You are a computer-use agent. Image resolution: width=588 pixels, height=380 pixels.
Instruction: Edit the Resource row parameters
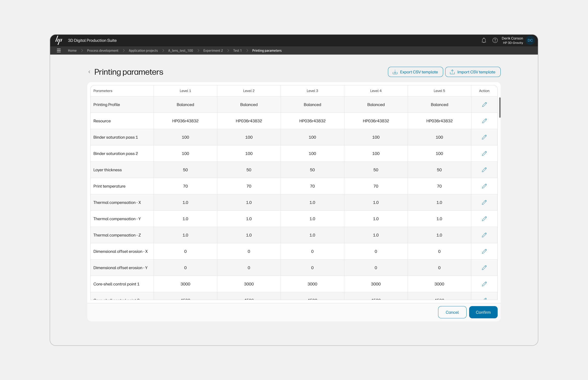click(x=484, y=121)
